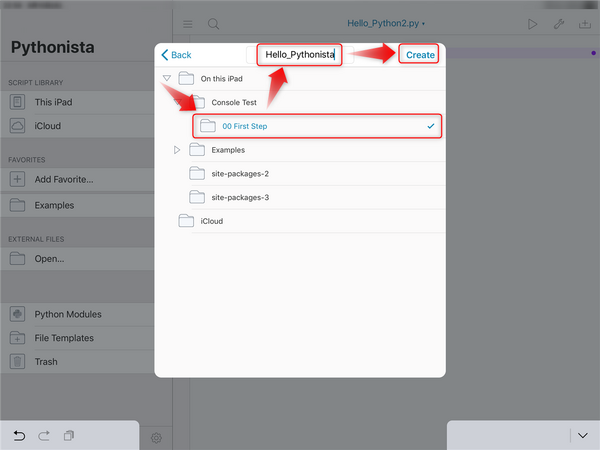This screenshot has height=450, width=600.
Task: Collapse the On this iPad tree
Action: pos(166,78)
